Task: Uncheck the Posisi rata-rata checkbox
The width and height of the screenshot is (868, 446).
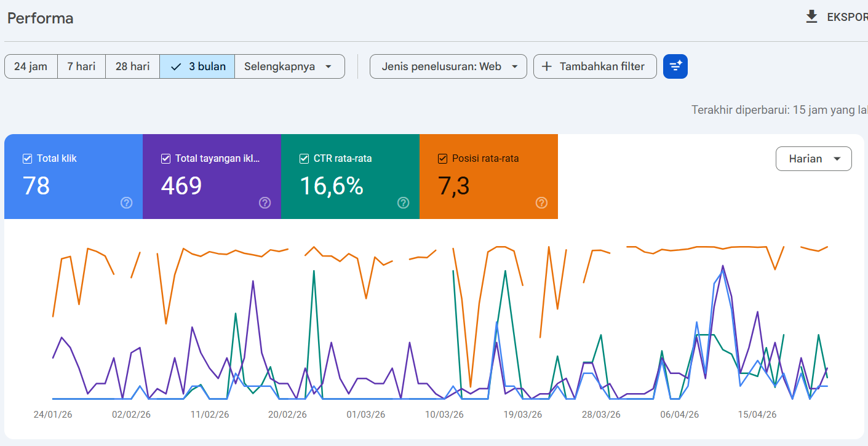Action: click(442, 159)
